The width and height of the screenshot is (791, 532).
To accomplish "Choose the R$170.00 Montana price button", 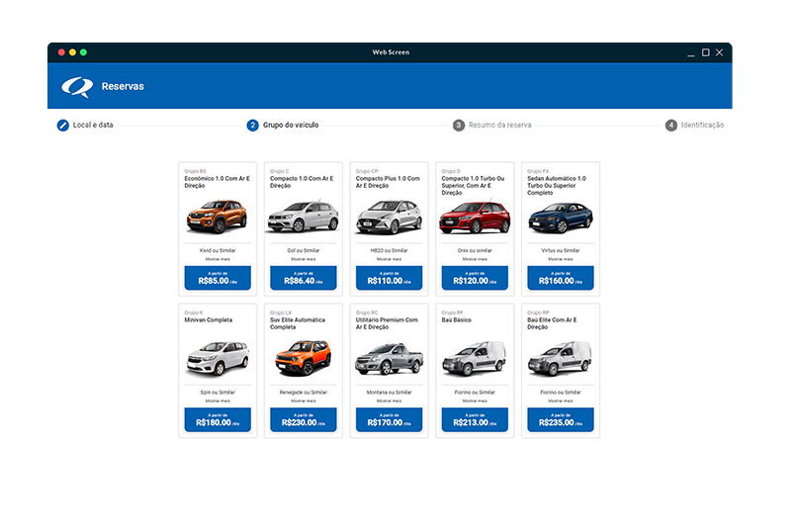I will (389, 420).
